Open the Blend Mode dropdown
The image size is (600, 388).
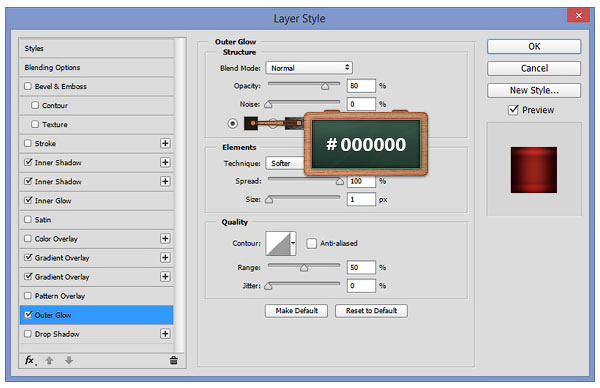(x=309, y=68)
